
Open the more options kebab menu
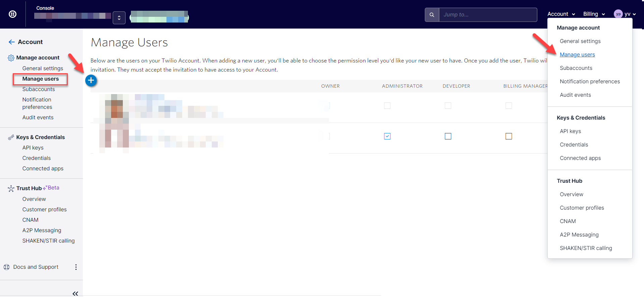pos(76,267)
